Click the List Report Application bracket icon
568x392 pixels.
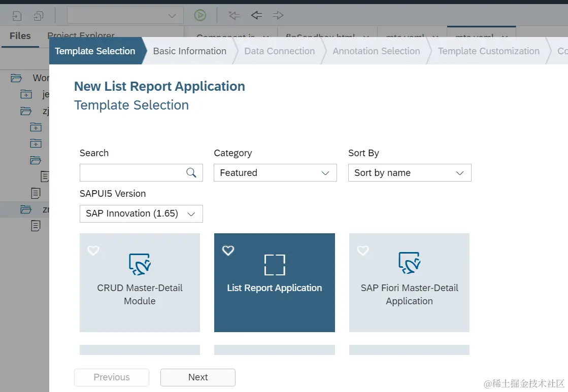[x=275, y=265]
